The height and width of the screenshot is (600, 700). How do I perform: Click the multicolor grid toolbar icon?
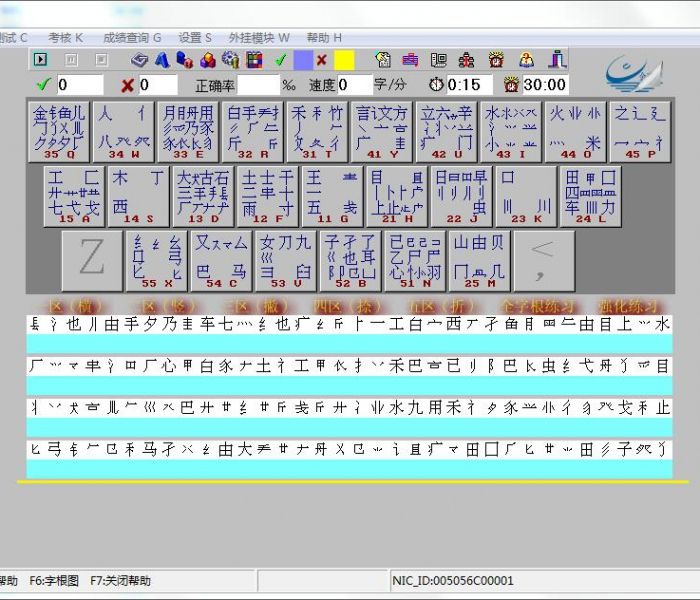(x=254, y=60)
